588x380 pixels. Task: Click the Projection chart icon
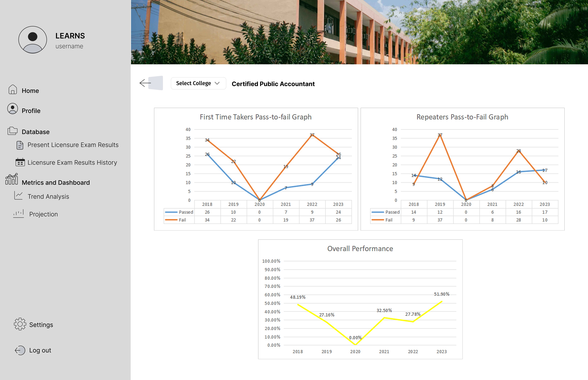pos(19,213)
